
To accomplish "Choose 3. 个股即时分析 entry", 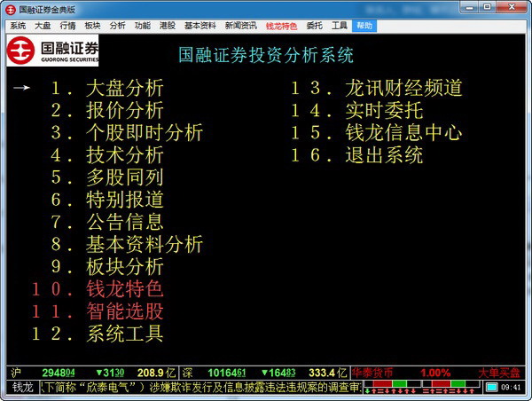I will click(x=127, y=132).
